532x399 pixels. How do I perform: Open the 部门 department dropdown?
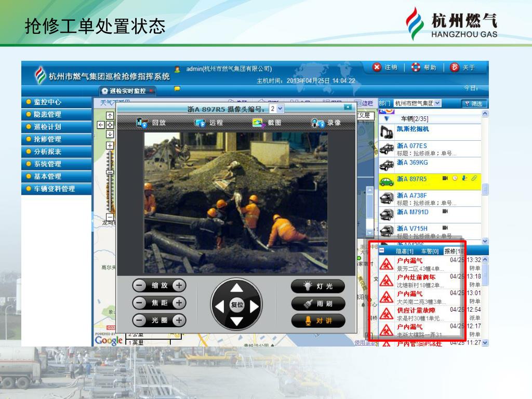pos(418,103)
